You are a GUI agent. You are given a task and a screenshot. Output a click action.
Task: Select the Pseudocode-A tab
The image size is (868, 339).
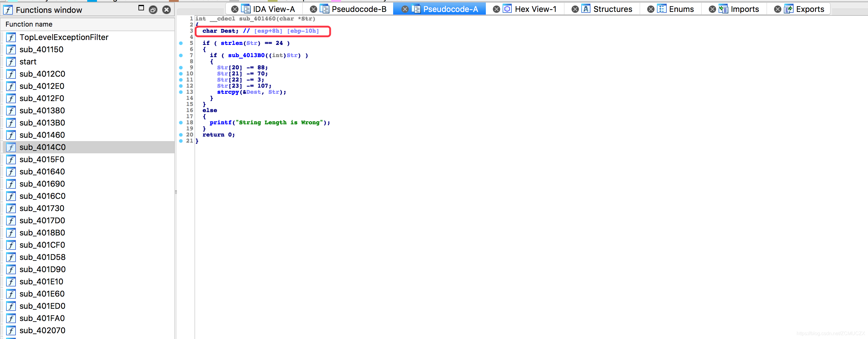pyautogui.click(x=450, y=9)
